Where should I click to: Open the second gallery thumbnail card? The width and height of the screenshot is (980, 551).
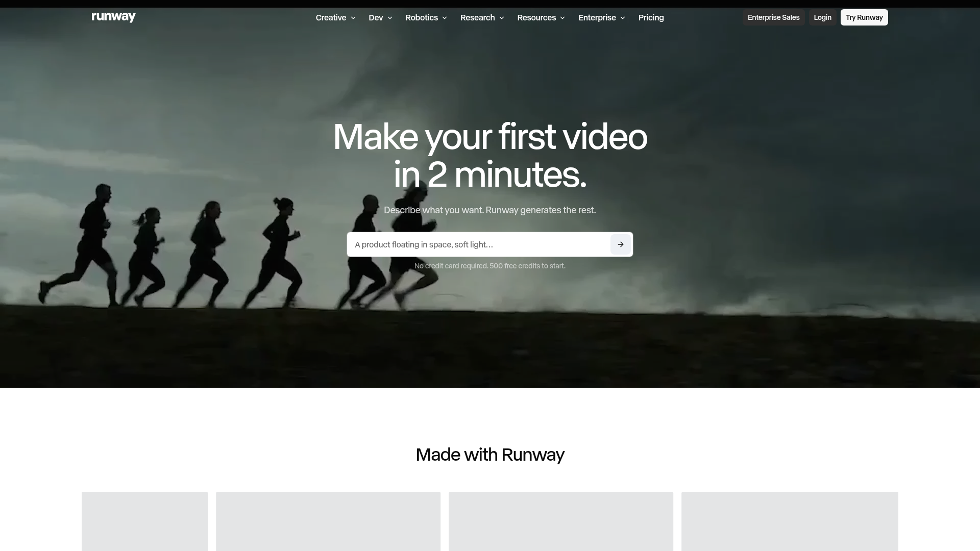click(x=328, y=521)
